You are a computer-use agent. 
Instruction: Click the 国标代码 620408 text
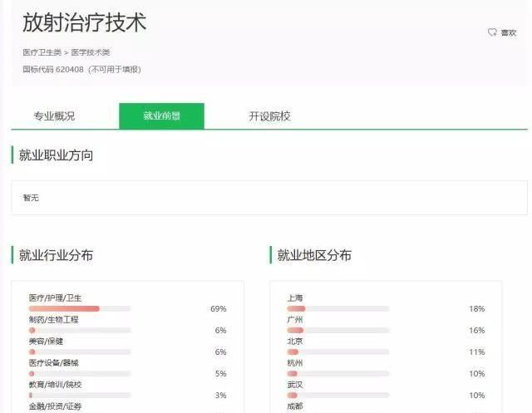point(53,69)
